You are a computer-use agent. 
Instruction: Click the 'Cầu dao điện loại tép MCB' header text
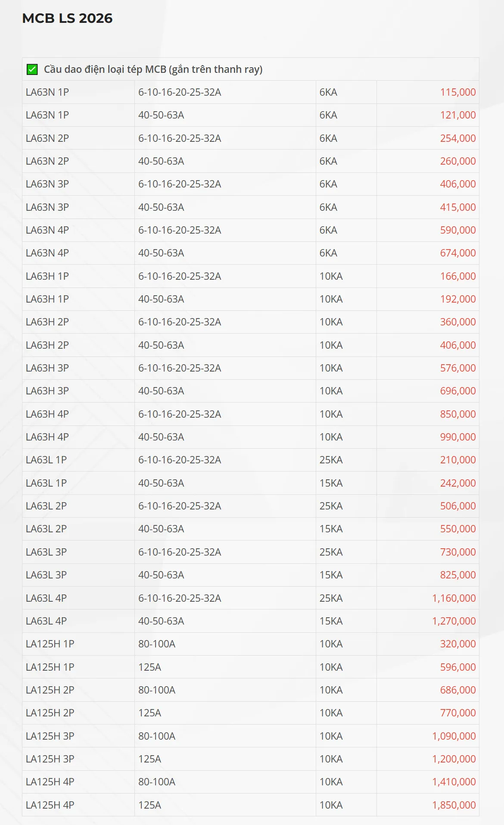[153, 69]
